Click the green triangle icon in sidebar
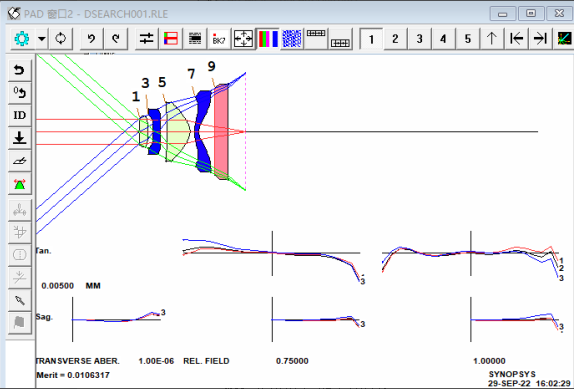 (20, 184)
